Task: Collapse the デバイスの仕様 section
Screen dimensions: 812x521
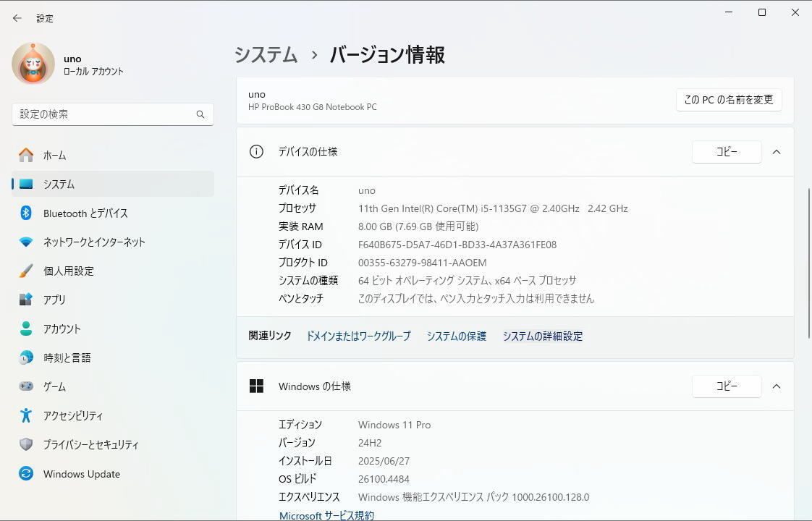Action: click(777, 152)
